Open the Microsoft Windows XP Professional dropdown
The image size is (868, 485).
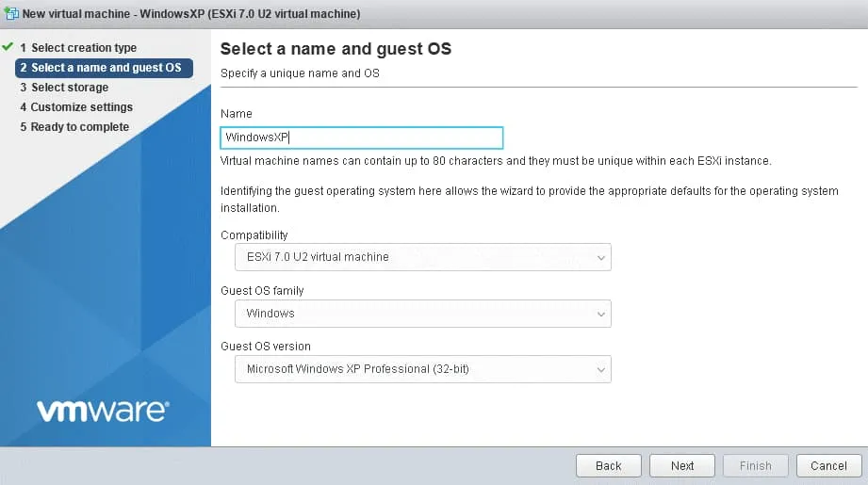[x=422, y=370]
